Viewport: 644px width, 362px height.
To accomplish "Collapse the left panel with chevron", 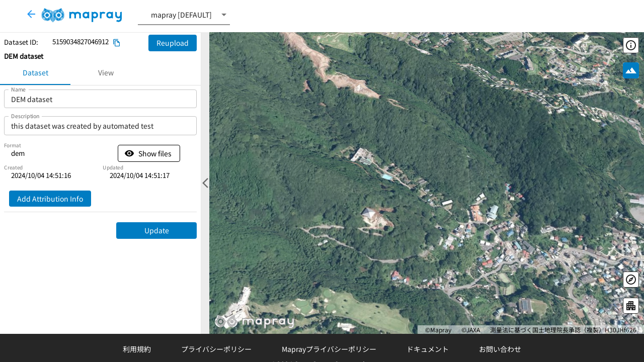I will 205,183.
